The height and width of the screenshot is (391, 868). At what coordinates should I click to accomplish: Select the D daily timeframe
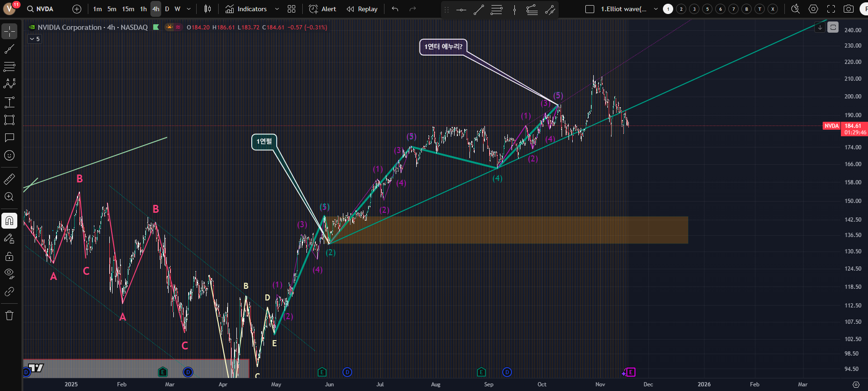(x=167, y=9)
